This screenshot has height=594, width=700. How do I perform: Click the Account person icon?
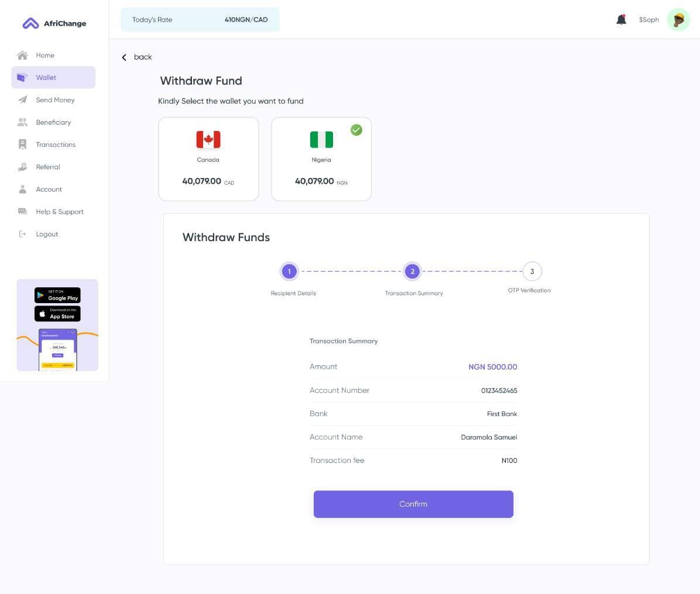click(22, 189)
